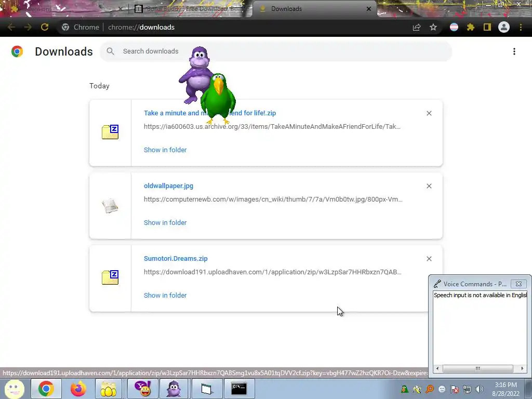This screenshot has width=532, height=399.
Task: Open the BonziBuddy taskbar button
Action: 174,389
